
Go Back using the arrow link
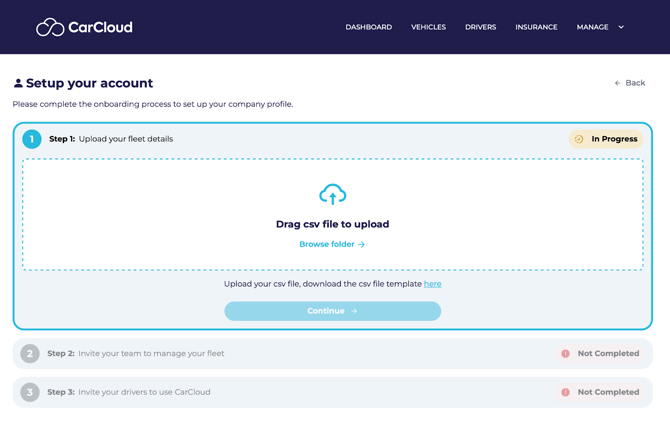pyautogui.click(x=630, y=83)
